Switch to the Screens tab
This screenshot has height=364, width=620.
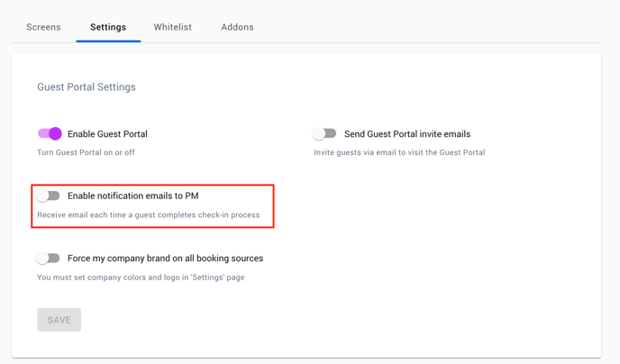pyautogui.click(x=43, y=27)
